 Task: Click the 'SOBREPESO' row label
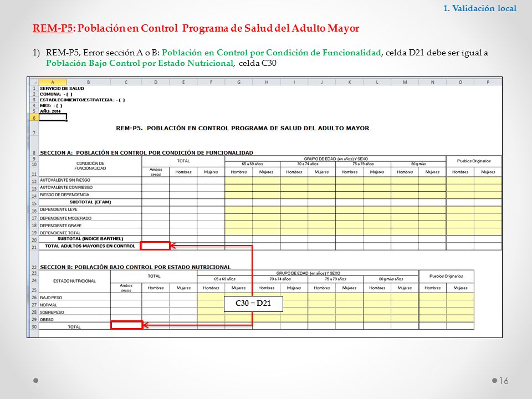tap(52, 312)
